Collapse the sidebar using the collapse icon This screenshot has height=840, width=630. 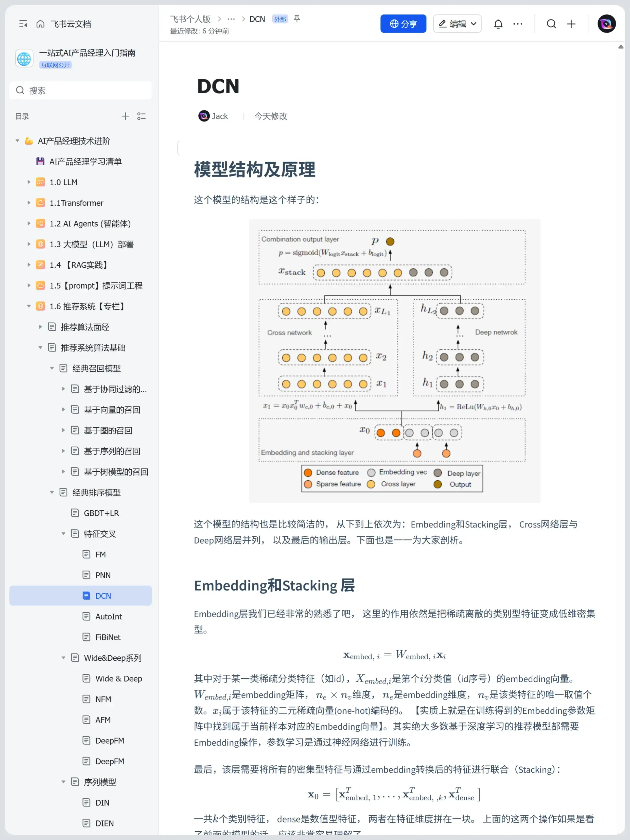[x=23, y=24]
